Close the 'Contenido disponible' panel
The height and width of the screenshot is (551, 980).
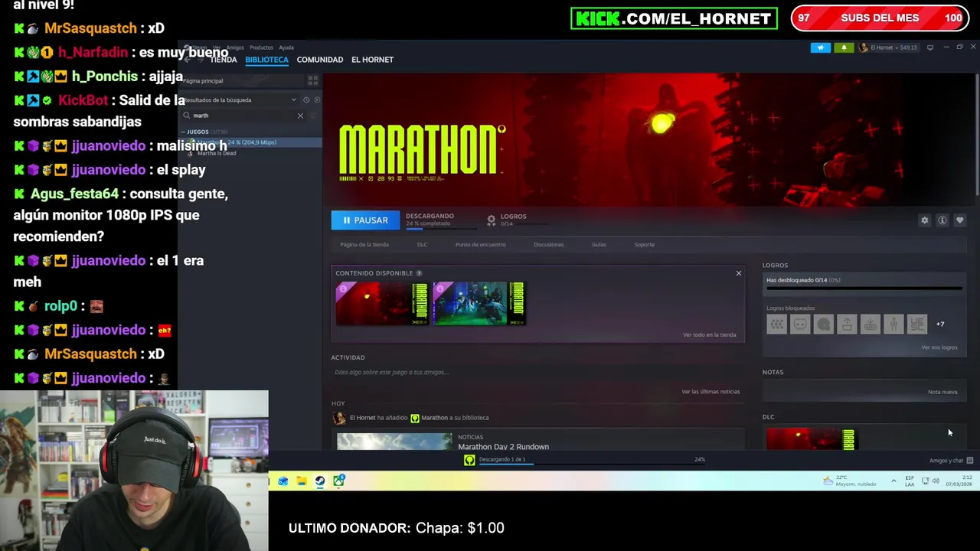pyautogui.click(x=739, y=273)
